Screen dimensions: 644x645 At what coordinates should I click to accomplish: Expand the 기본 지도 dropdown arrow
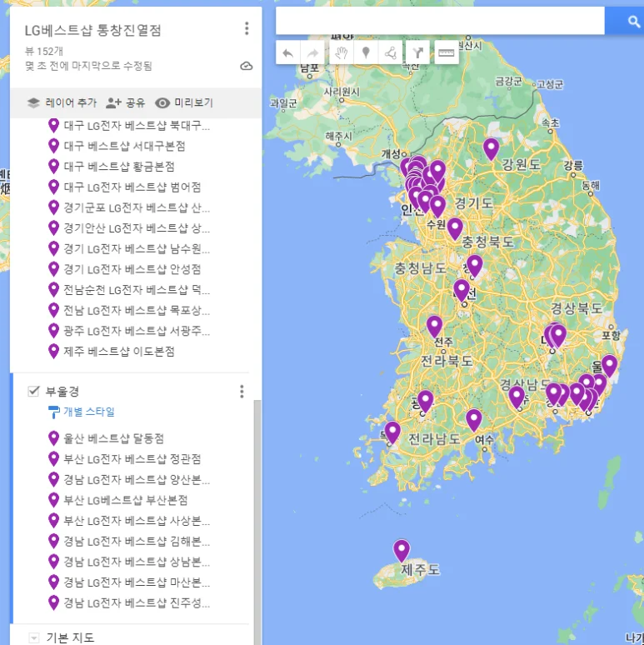tap(34, 638)
